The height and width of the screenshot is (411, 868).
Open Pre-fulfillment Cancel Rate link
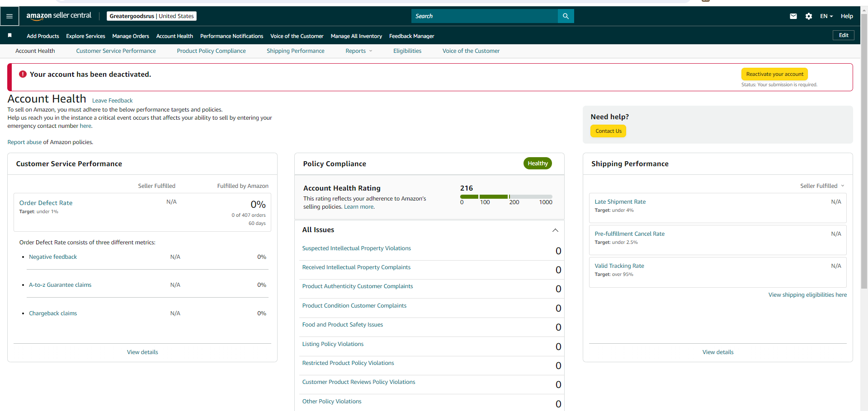630,234
